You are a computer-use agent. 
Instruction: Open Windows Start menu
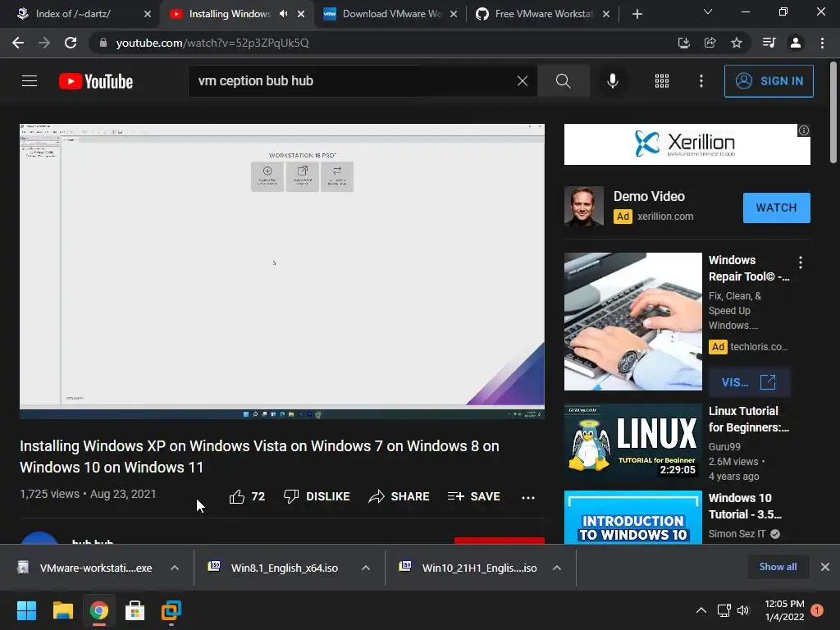point(26,610)
